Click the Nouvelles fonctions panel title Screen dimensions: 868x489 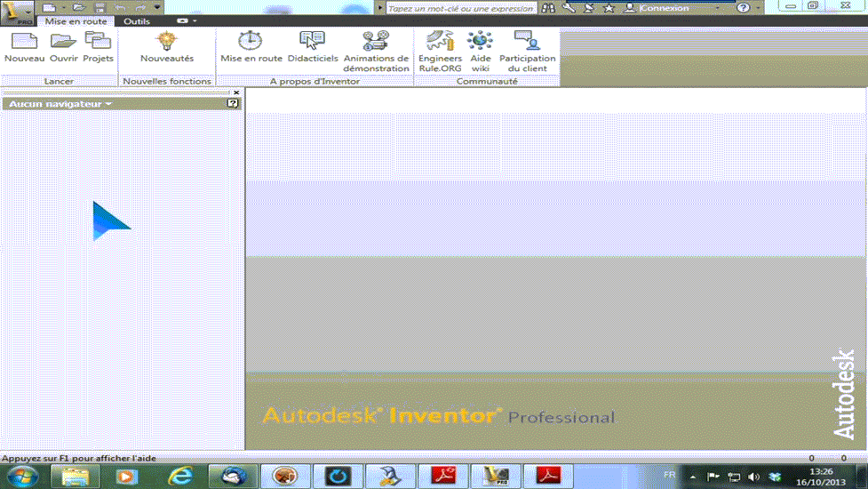pyautogui.click(x=167, y=81)
